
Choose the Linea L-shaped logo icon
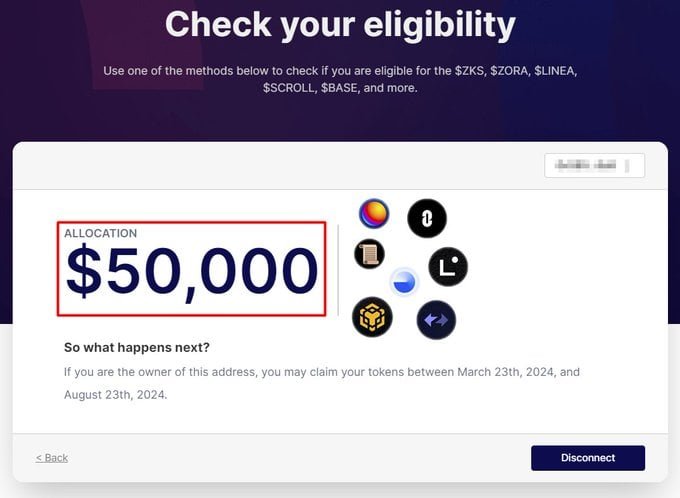pos(448,266)
